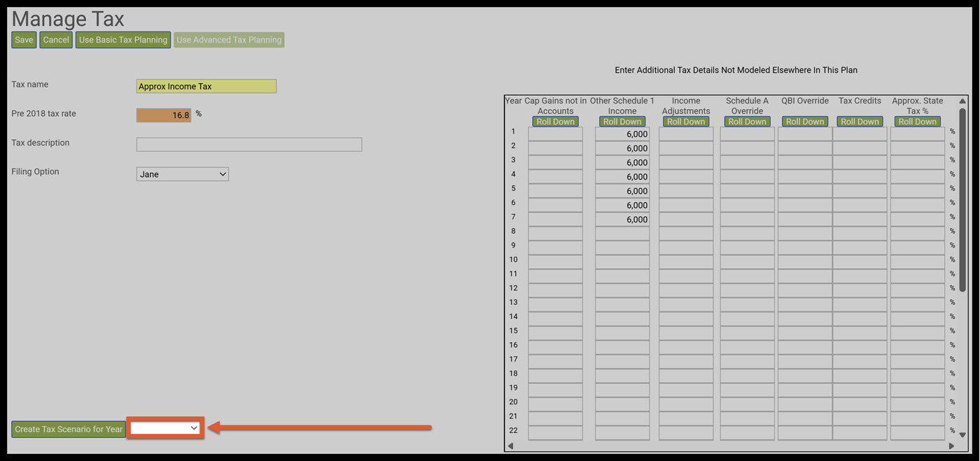This screenshot has height=461, width=980.
Task: Click year 9 Other Schedule 1 Income cell
Action: pyautogui.click(x=622, y=248)
